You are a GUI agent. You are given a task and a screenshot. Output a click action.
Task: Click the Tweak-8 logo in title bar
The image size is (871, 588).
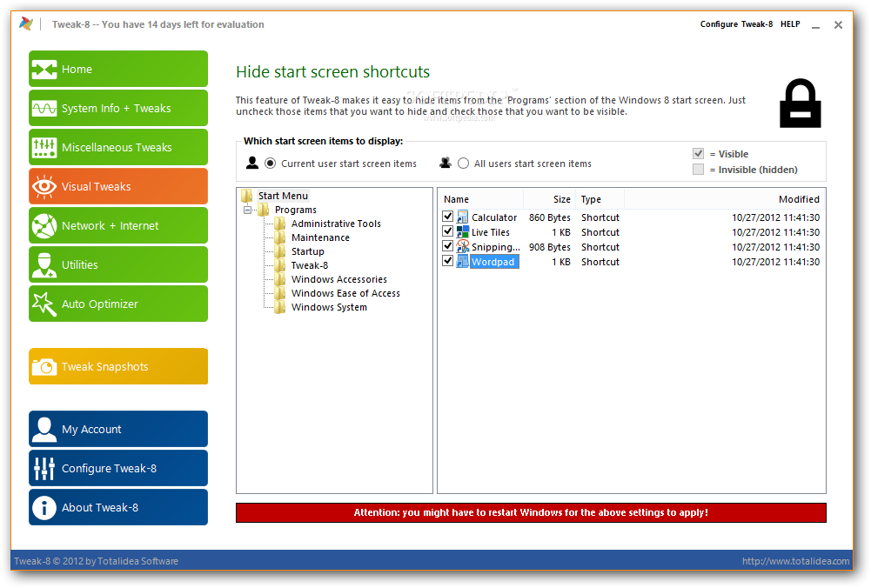pyautogui.click(x=26, y=23)
